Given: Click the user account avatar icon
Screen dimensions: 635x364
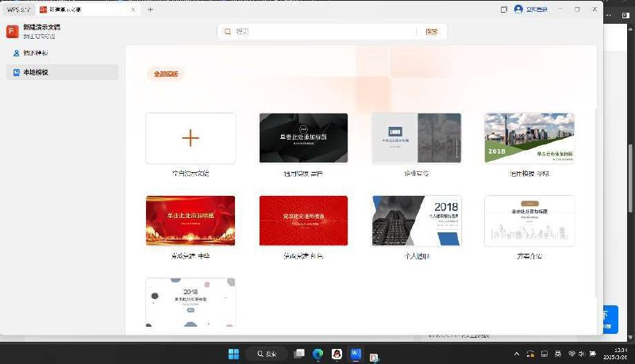Looking at the screenshot, I should [x=518, y=10].
